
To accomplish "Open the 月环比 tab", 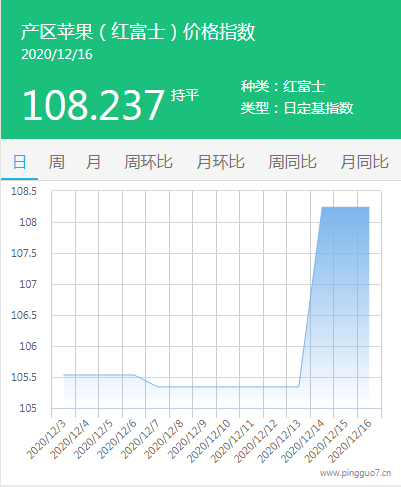I will coord(220,162).
